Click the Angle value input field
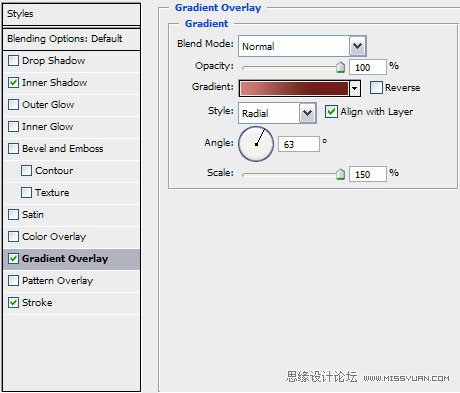Image resolution: width=460 pixels, height=393 pixels. click(299, 144)
